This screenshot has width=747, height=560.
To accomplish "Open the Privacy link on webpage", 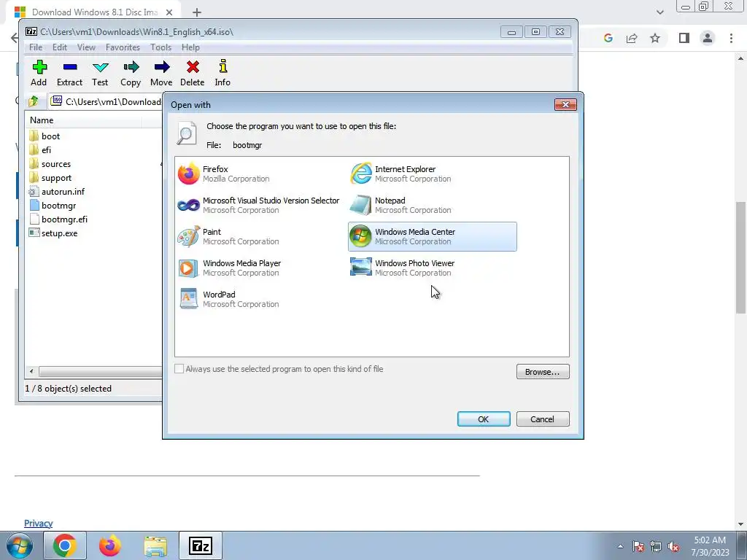I will click(38, 523).
